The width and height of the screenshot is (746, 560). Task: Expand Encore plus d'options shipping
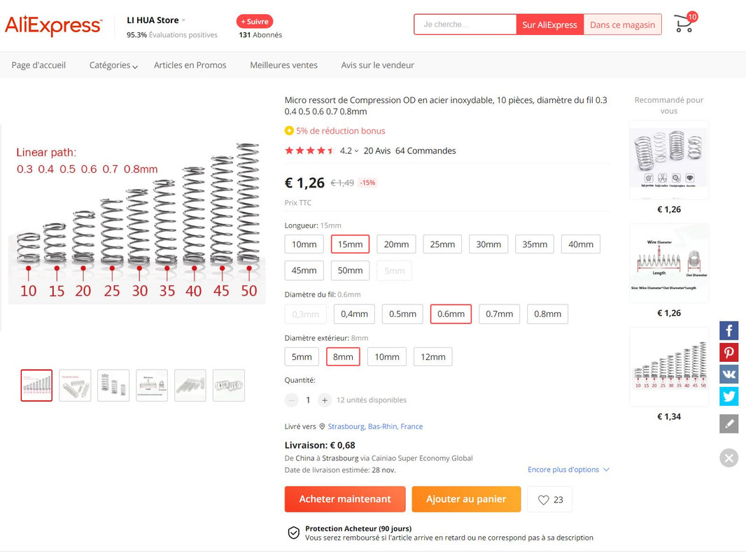[x=568, y=470]
